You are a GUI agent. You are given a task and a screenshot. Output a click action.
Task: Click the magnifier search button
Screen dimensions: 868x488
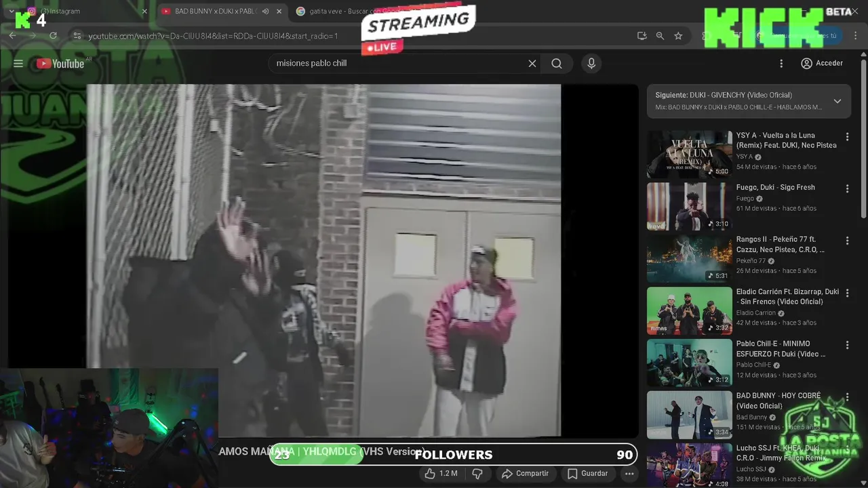pyautogui.click(x=557, y=64)
